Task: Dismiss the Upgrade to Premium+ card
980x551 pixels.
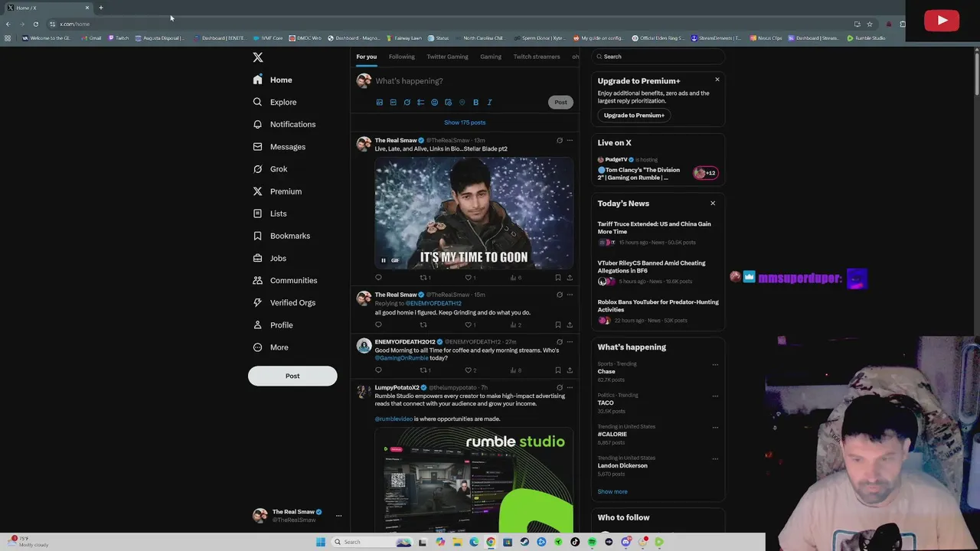Action: (717, 80)
